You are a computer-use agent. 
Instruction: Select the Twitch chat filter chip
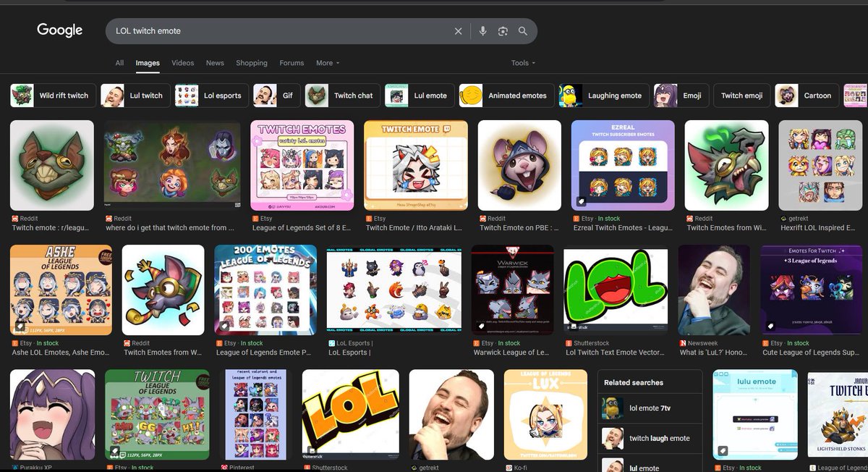click(x=341, y=96)
